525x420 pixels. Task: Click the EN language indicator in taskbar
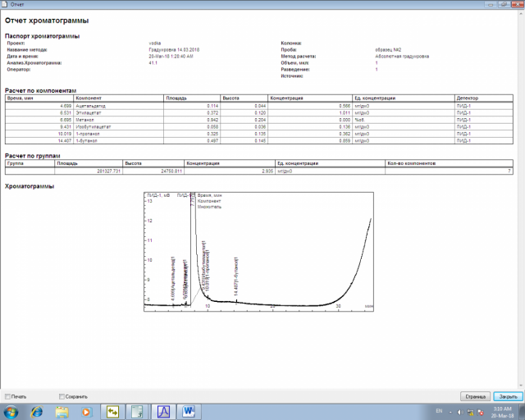pos(439,410)
